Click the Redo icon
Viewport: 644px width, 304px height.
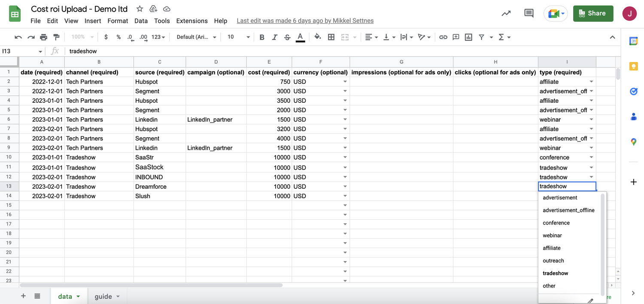(31, 37)
